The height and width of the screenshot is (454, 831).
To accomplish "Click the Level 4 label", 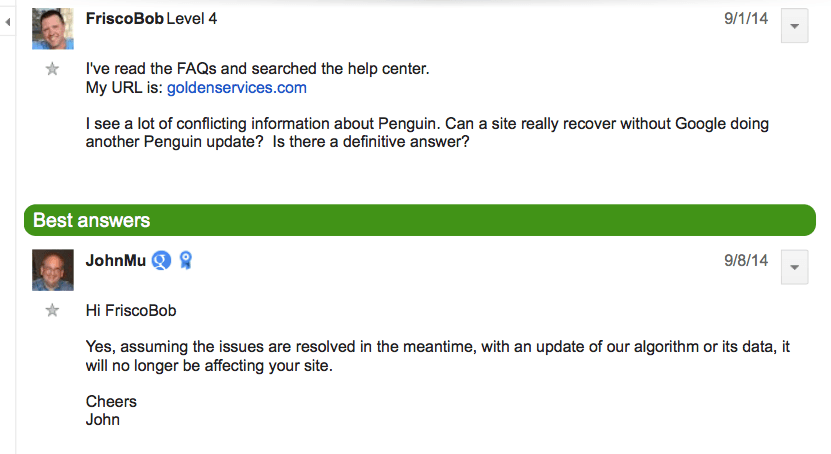I will point(194,19).
